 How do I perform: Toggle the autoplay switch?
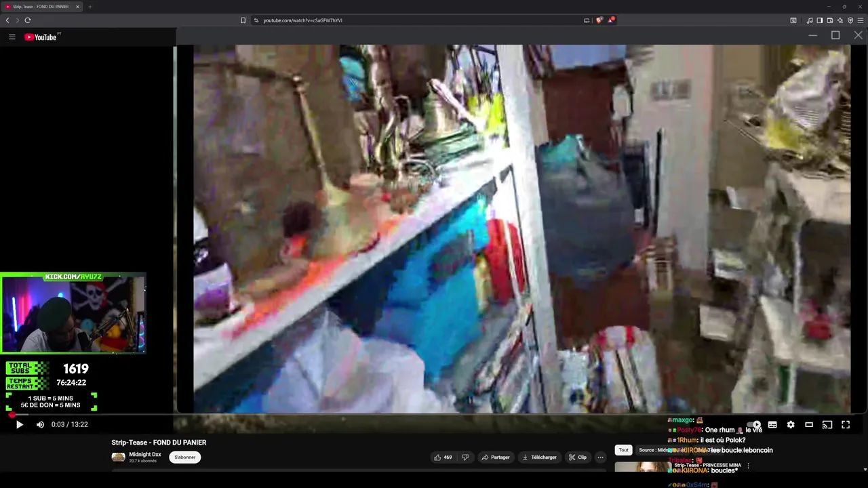[x=753, y=425]
